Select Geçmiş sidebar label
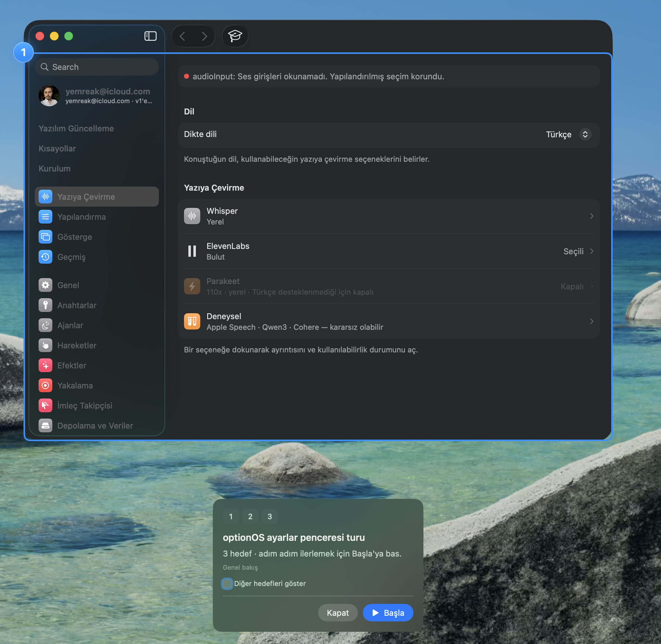This screenshot has width=661, height=644. (71, 257)
